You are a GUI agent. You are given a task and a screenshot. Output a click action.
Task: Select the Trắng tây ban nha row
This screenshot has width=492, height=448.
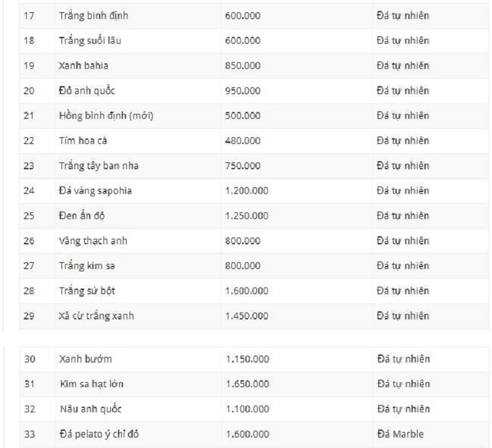point(254,166)
